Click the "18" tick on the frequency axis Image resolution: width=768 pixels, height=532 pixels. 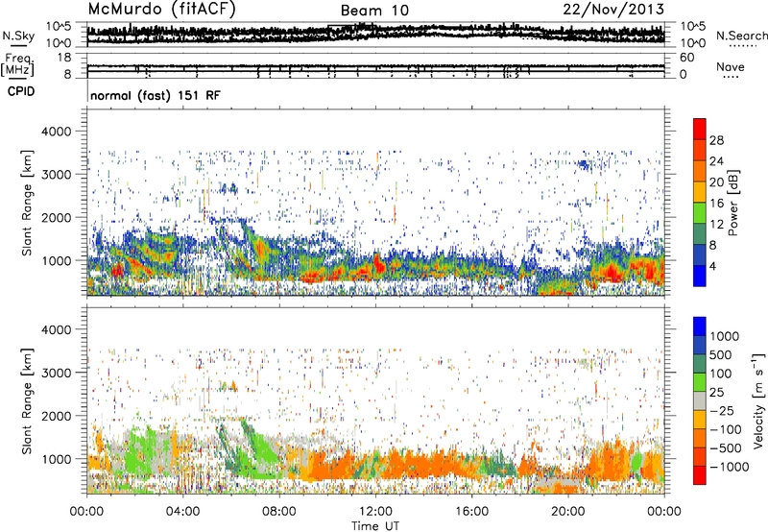click(x=64, y=58)
